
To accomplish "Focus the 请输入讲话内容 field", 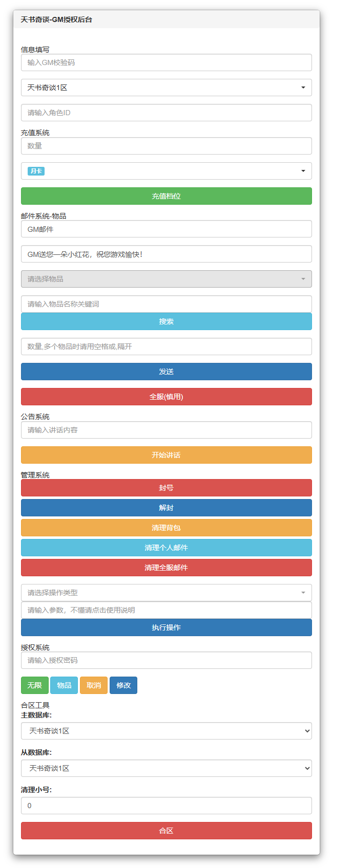I will 166,430.
